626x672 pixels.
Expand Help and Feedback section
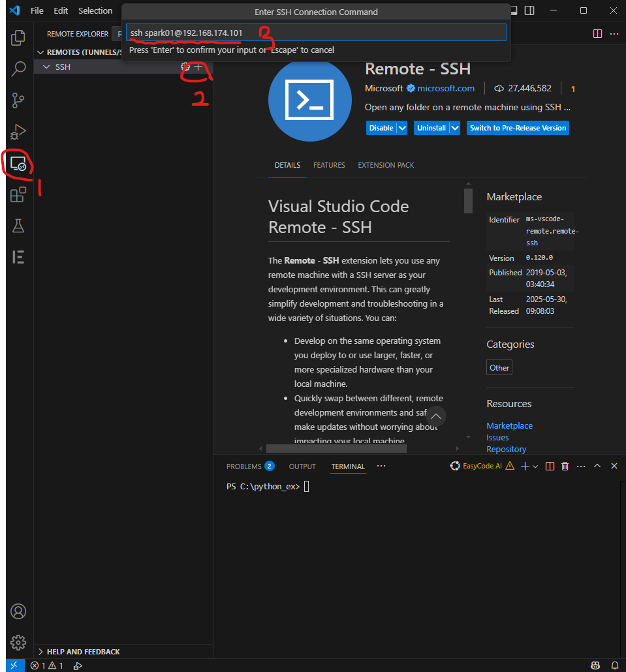pos(79,651)
